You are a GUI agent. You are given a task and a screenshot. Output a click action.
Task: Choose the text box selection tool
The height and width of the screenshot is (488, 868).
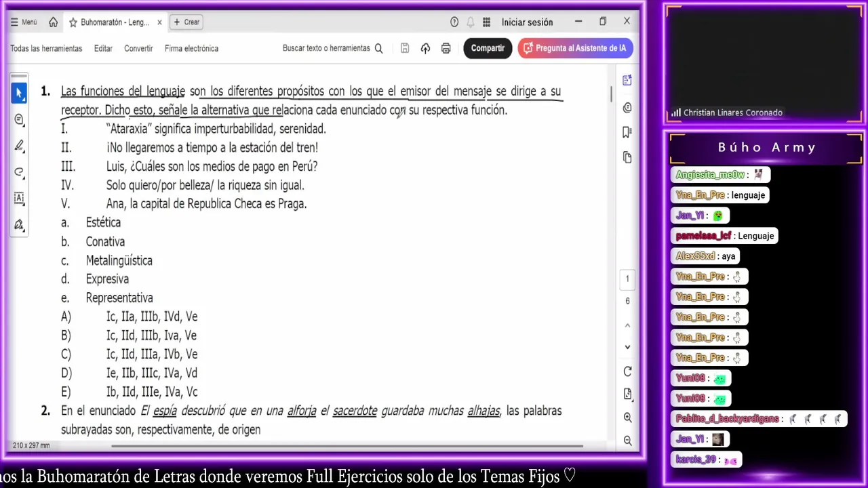(x=18, y=199)
